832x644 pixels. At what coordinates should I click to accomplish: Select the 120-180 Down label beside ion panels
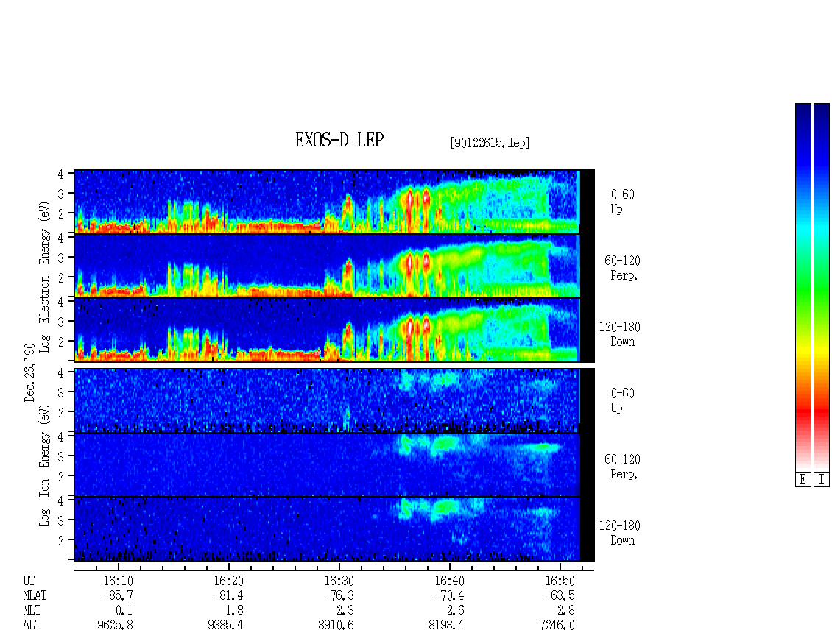[x=620, y=533]
